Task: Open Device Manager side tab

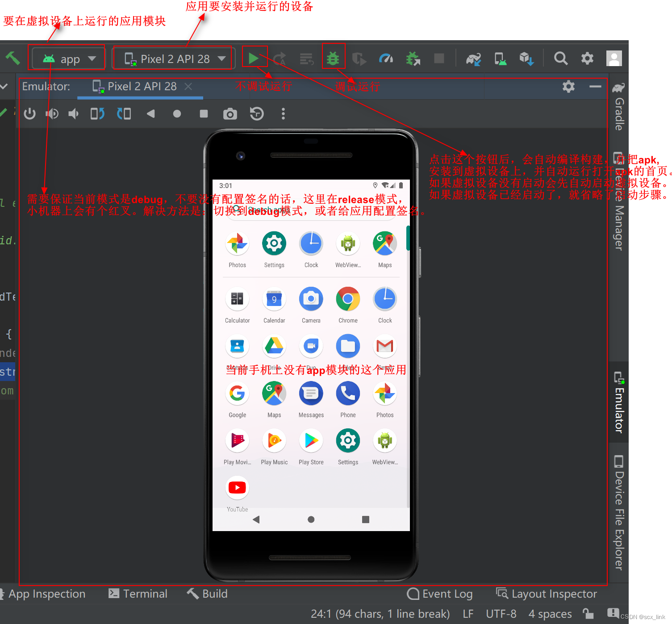Action: pyautogui.click(x=618, y=201)
